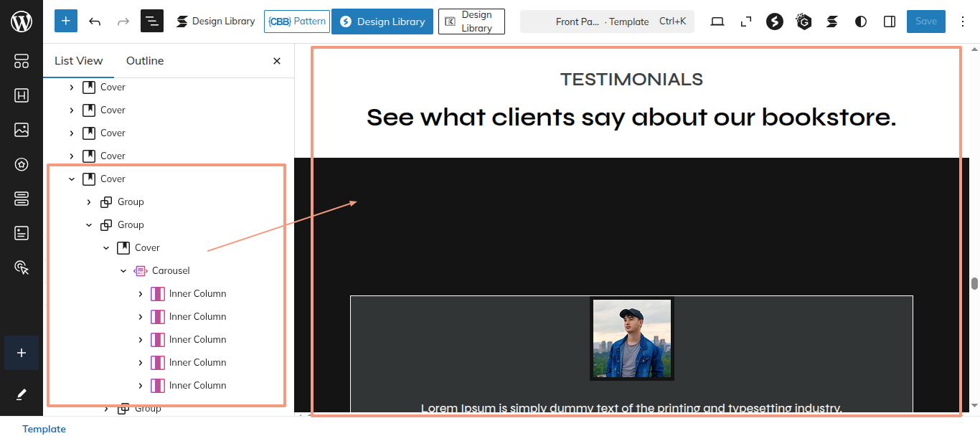This screenshot has width=980, height=441.
Task: Click the image icon in left sidebar
Action: point(22,130)
